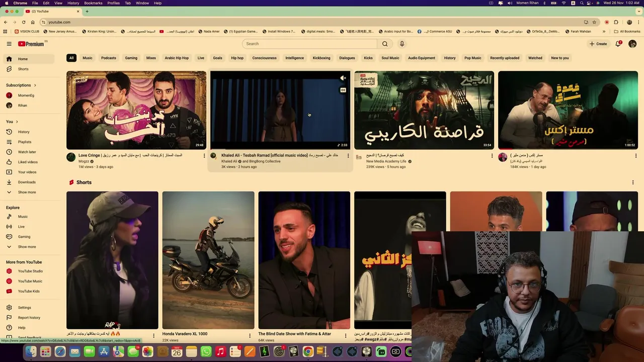Select the New to you chip
Viewport: 644px width, 362px height.
(560, 58)
